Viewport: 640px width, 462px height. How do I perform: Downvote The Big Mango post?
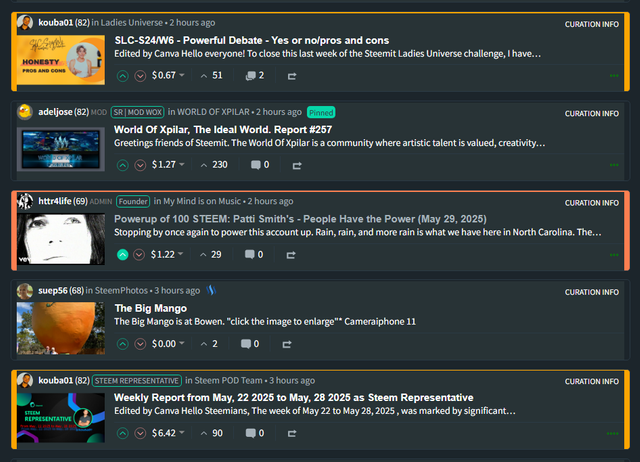[x=140, y=344]
